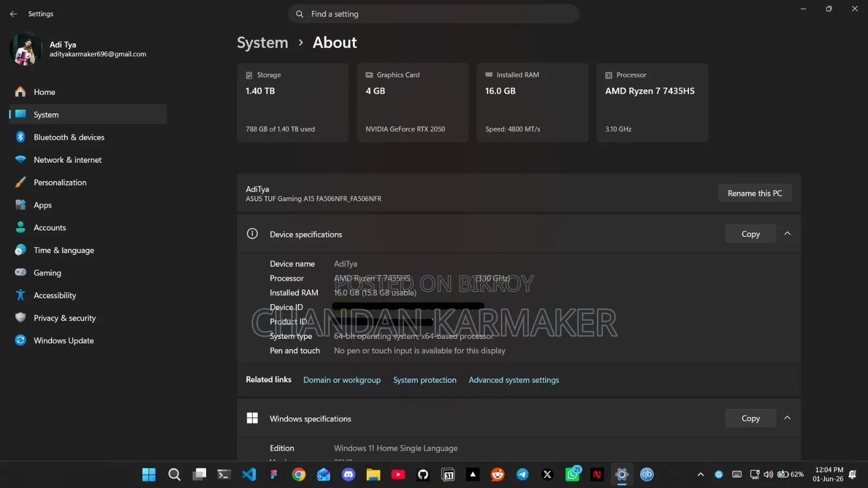The width and height of the screenshot is (868, 488).
Task: Open the Processor info card
Action: (652, 102)
